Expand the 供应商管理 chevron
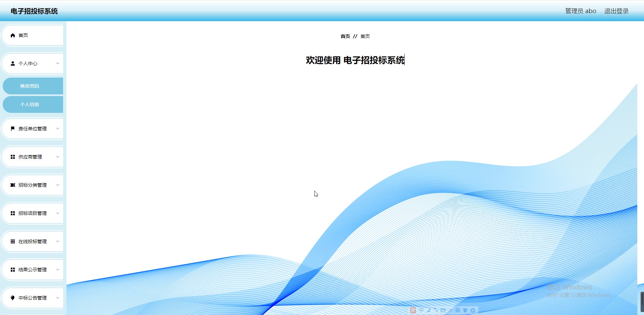 [x=58, y=157]
